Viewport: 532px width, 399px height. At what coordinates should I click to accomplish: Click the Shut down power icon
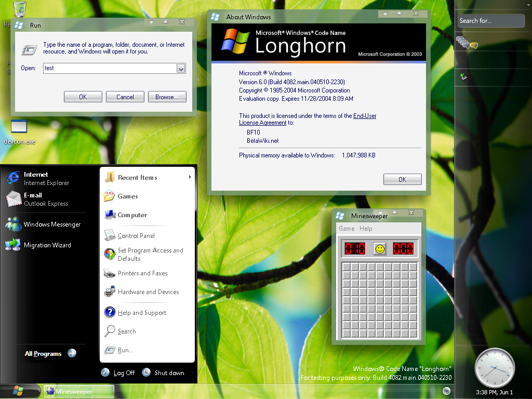pos(147,373)
